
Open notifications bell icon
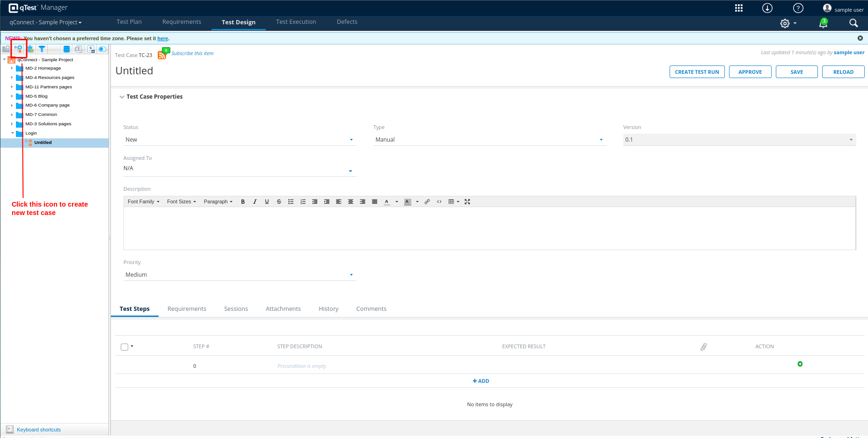(x=823, y=23)
